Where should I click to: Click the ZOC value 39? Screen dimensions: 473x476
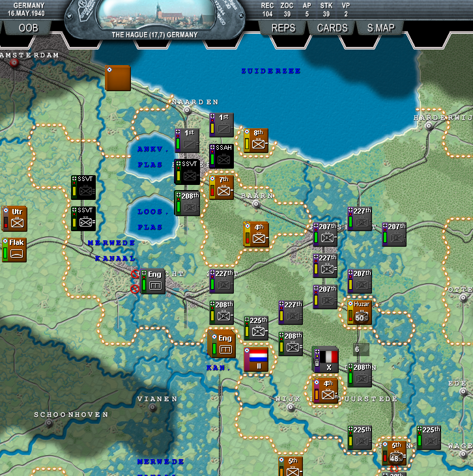[x=287, y=14]
